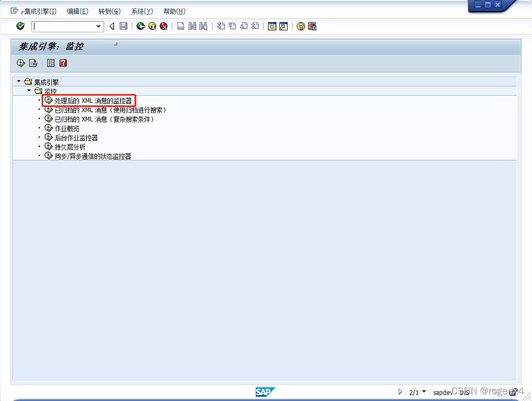Collapse the command field with triangle
The height and width of the screenshot is (401, 532).
[x=111, y=26]
